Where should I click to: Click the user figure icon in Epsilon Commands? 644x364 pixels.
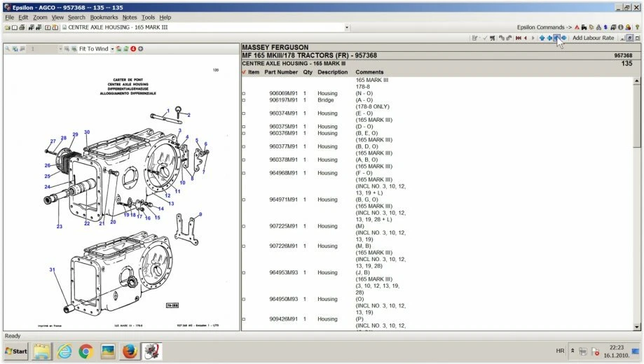628,27
